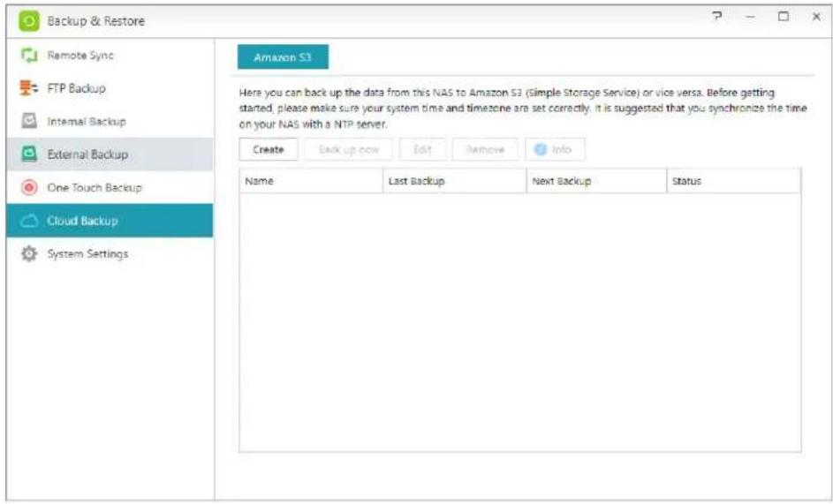Click the Info button
This screenshot has height=504, width=833.
coord(555,149)
